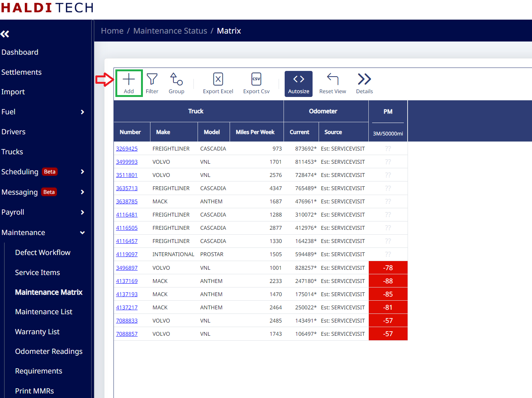Open Service Items under Maintenance

tap(37, 272)
